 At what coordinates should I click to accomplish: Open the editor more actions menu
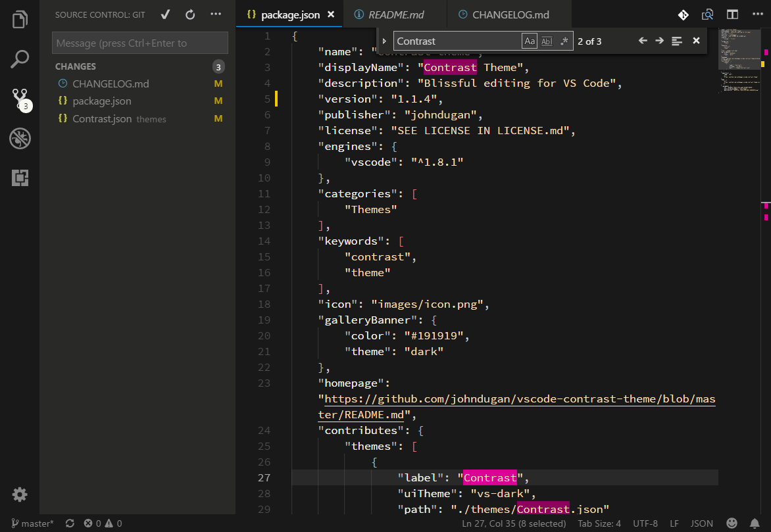758,14
